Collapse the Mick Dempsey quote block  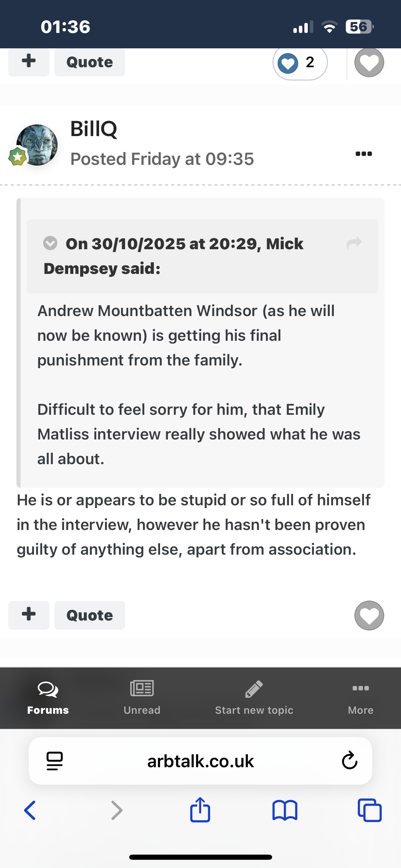(50, 243)
